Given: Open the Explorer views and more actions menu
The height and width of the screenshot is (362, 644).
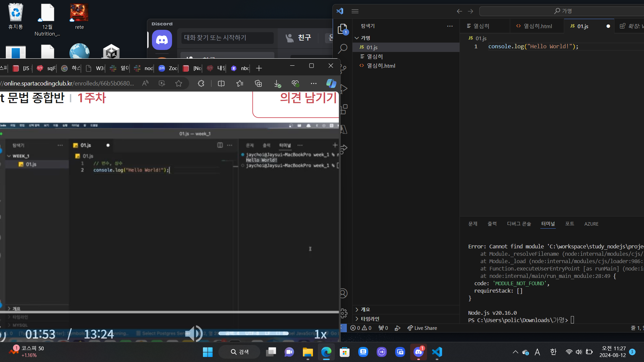Looking at the screenshot, I should pos(450,26).
